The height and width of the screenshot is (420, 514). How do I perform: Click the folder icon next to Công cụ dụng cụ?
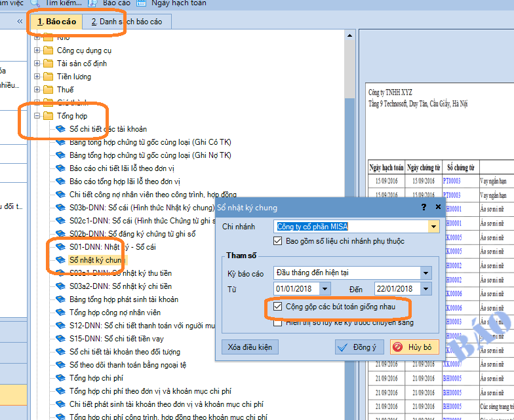click(48, 50)
